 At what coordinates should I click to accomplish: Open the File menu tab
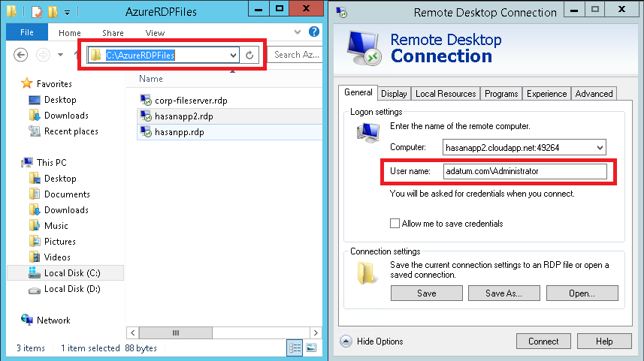tap(27, 32)
